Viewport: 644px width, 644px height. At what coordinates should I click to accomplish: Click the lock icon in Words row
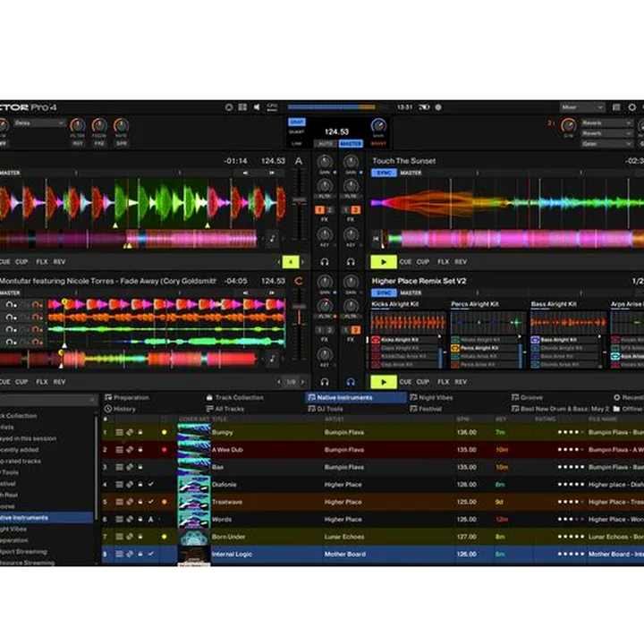140,519
